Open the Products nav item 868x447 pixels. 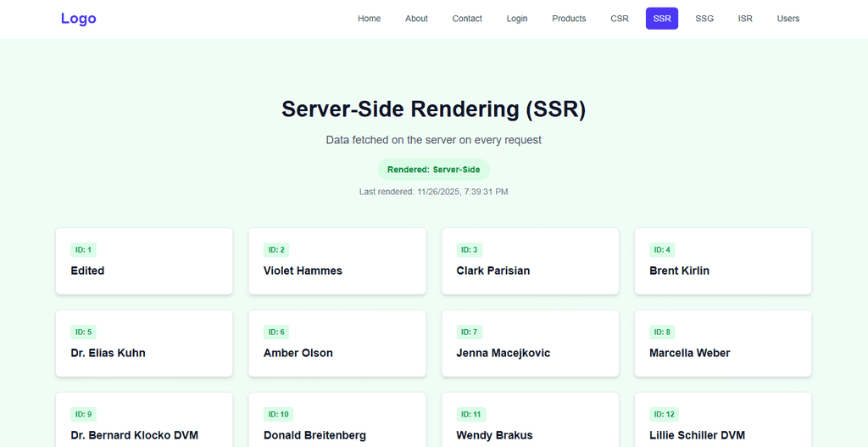[569, 19]
